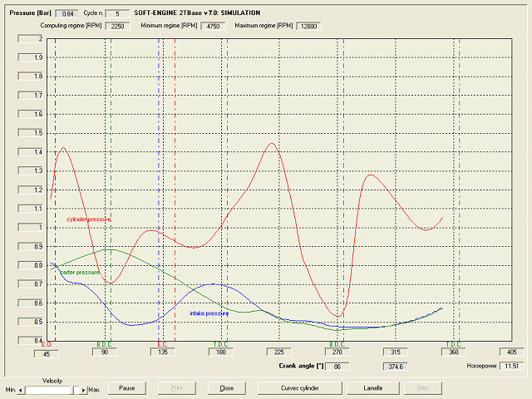The width and height of the screenshot is (532, 399).
Task: Click the y-axis value box 2
Action: [x=31, y=39]
